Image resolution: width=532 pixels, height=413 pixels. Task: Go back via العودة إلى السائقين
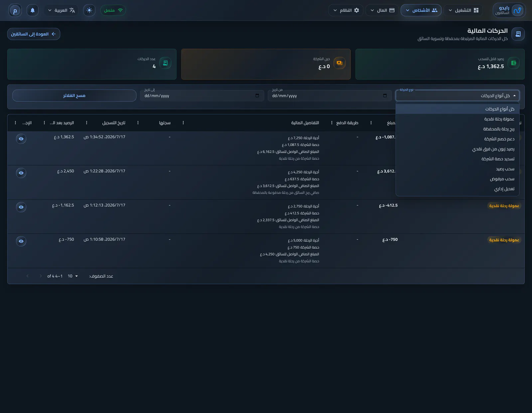pos(34,34)
